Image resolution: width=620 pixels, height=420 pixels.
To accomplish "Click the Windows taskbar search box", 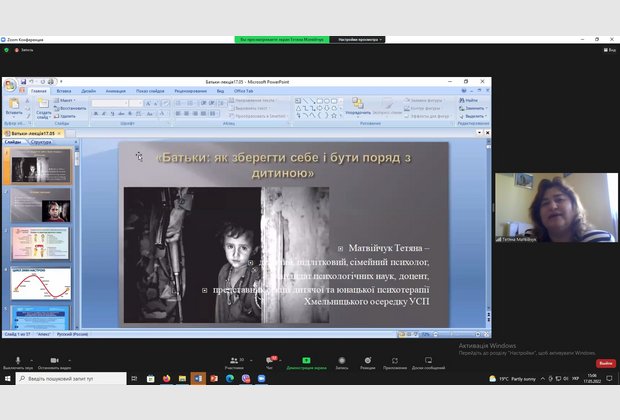I will pyautogui.click(x=70, y=379).
